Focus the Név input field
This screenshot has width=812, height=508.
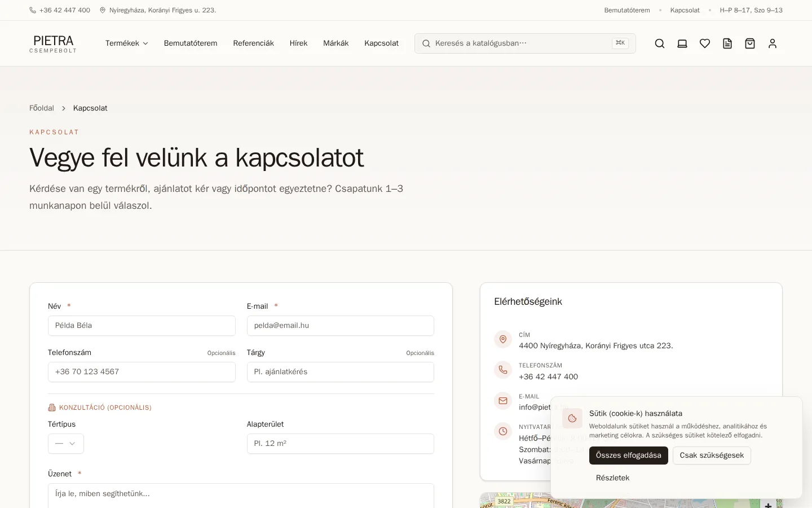142,326
